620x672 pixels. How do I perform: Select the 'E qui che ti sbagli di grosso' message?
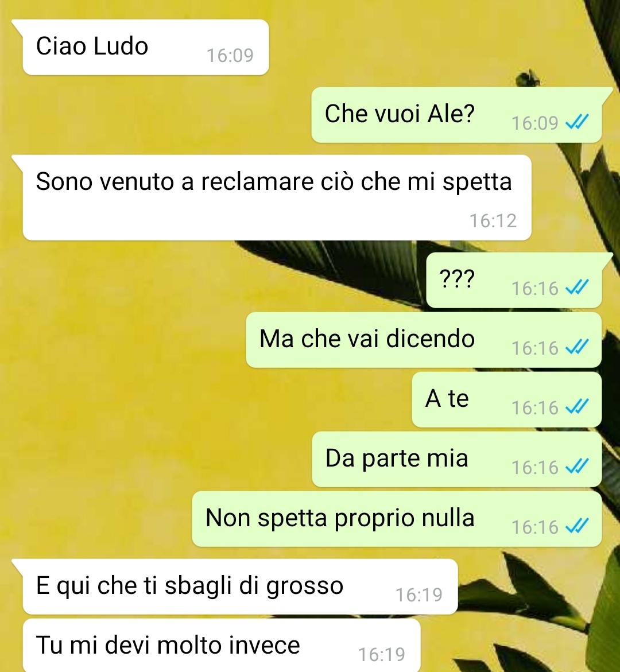click(240, 586)
